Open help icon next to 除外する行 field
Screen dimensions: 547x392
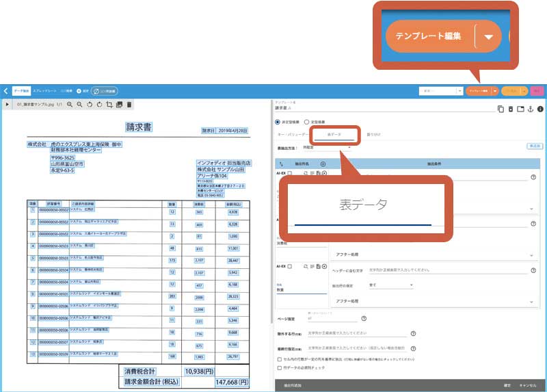[413, 333]
